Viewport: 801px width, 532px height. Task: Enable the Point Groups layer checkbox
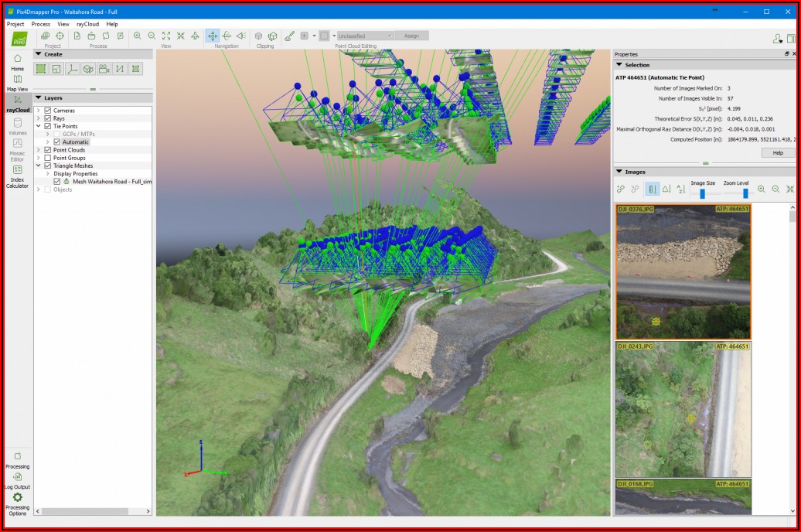pos(48,158)
